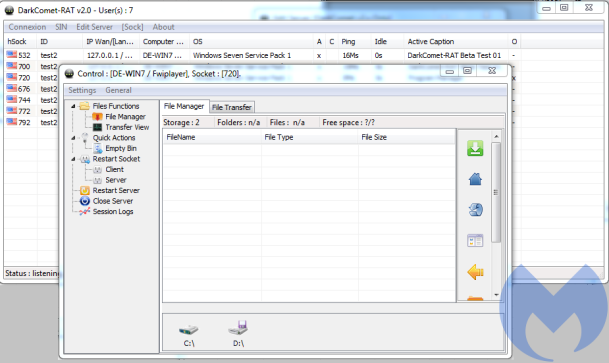The height and width of the screenshot is (363, 609).
Task: Open the Connexion menu in the DarkComet window
Action: [27, 27]
